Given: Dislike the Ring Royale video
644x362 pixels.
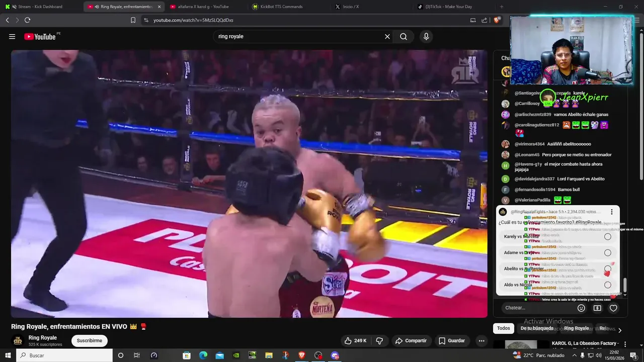Looking at the screenshot, I should [379, 340].
